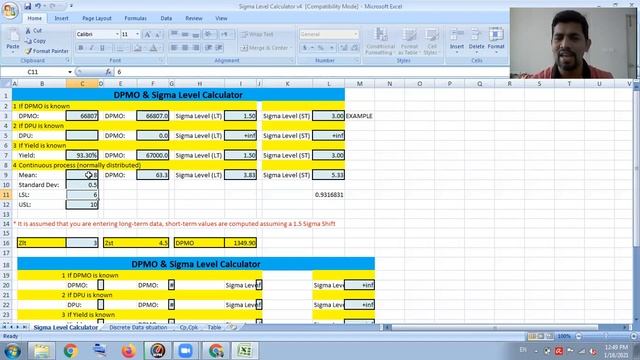Screen dimensions: 640x360
Task: Open the Clipboard dialog launcher
Action: coord(68,60)
